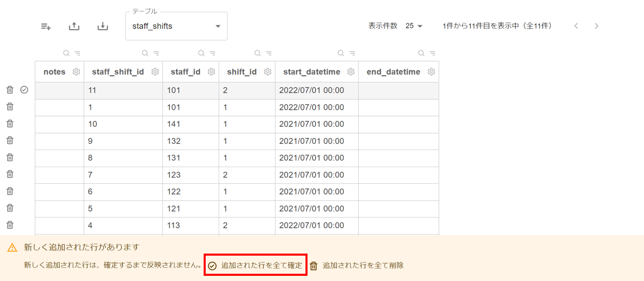Click the warning icon in the notification bar
This screenshot has height=281, width=644.
click(x=12, y=247)
